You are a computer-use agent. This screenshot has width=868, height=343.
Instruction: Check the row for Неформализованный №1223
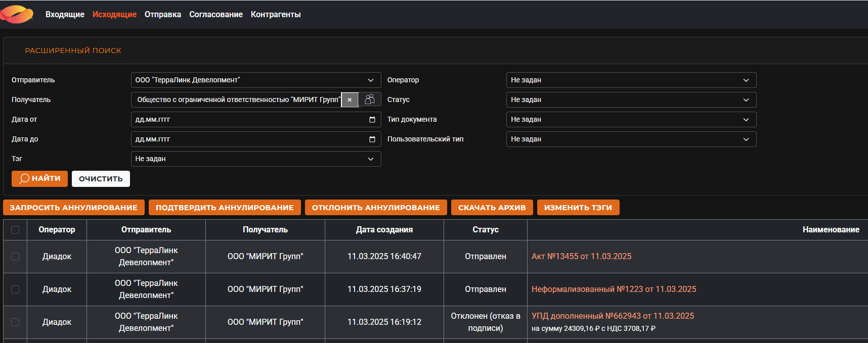click(15, 289)
